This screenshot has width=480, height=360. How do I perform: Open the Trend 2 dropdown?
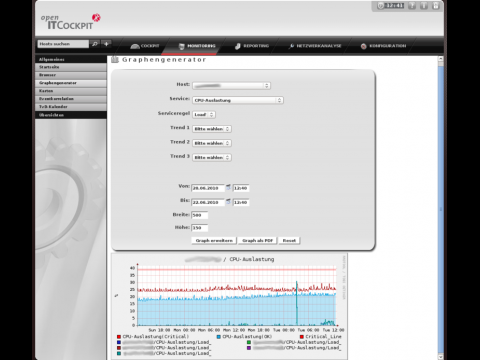pyautogui.click(x=212, y=143)
